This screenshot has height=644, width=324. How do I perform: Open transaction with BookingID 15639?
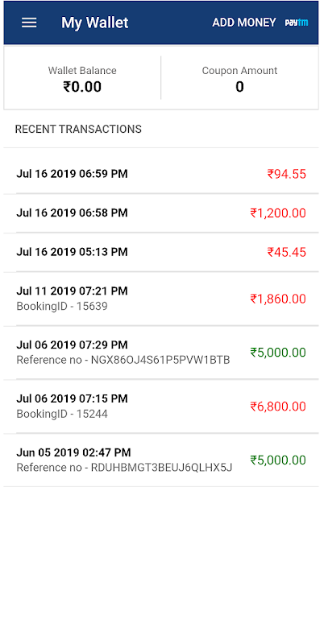(x=161, y=299)
